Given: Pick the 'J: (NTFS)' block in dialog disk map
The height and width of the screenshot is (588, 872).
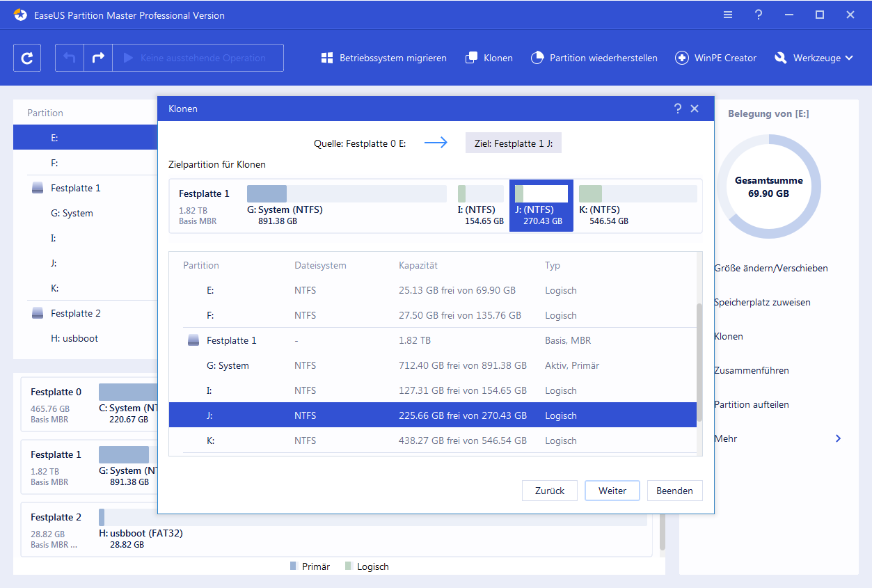Looking at the screenshot, I should [x=541, y=205].
